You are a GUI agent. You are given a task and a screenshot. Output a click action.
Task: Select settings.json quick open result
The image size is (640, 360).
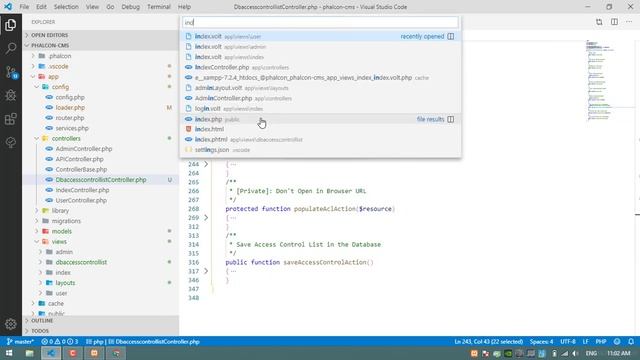click(x=320, y=150)
